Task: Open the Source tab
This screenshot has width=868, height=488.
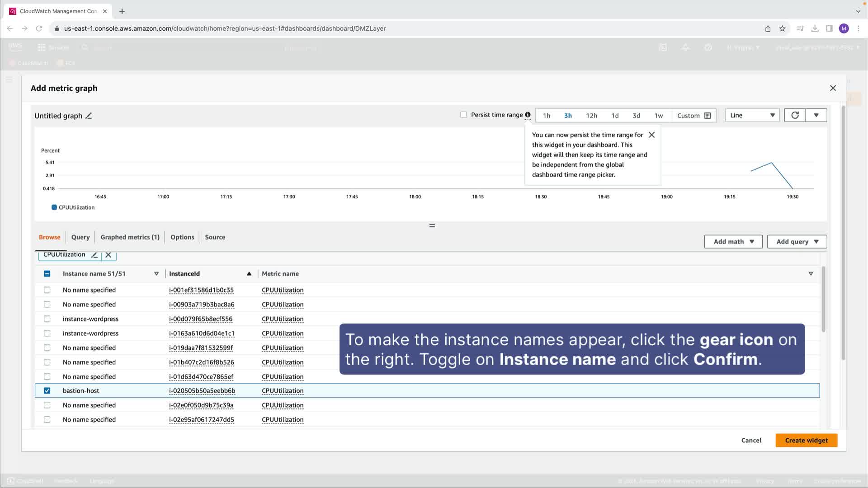Action: pos(215,237)
